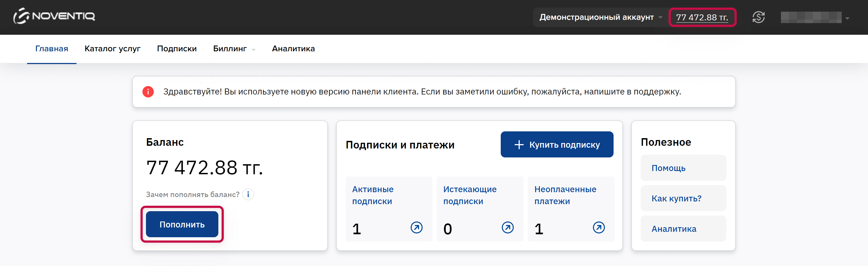Open the user profile dropdown
This screenshot has height=266, width=868.
(x=815, y=18)
